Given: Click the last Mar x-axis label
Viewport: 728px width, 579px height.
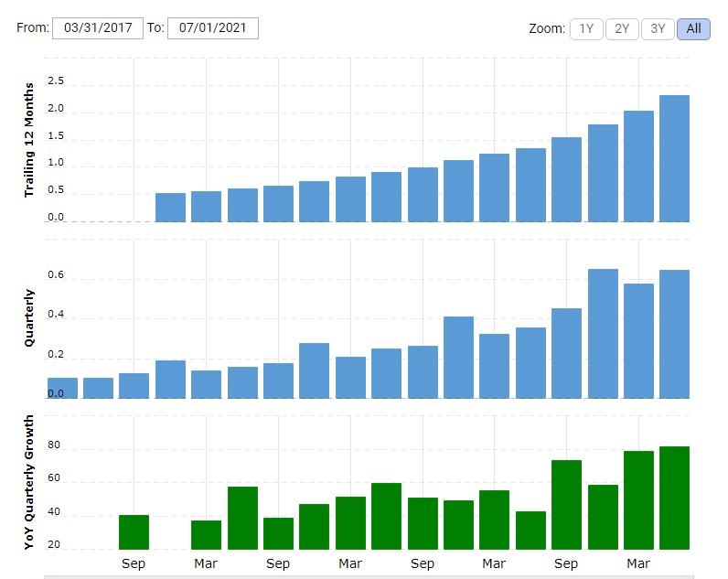Looking at the screenshot, I should (x=638, y=563).
